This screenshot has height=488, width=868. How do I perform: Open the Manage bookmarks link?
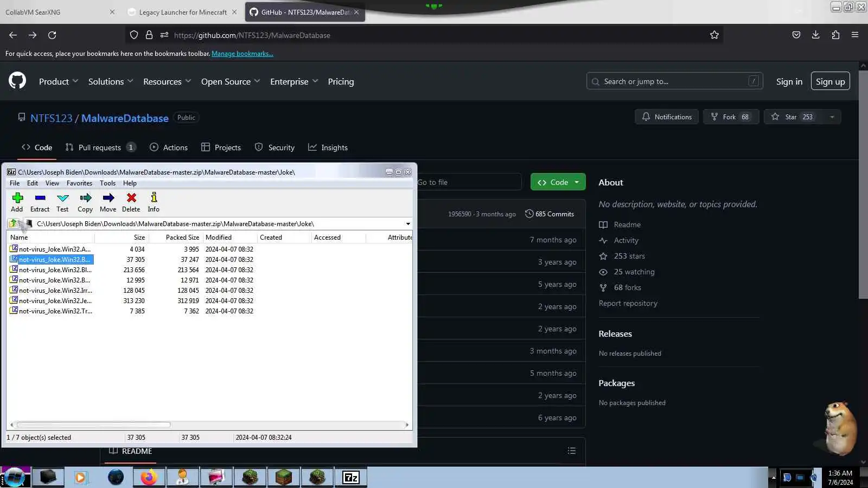(242, 54)
